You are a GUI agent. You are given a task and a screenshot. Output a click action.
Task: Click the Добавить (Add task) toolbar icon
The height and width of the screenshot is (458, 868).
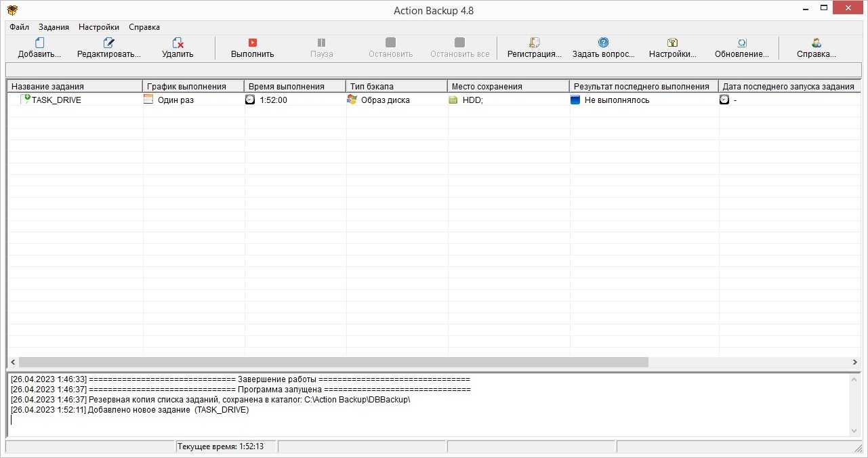click(x=39, y=43)
